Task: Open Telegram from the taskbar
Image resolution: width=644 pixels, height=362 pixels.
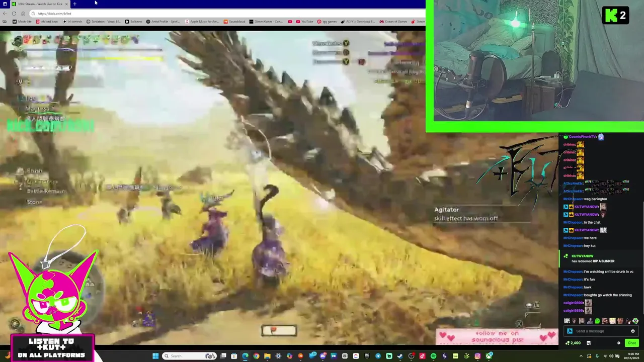Action: pos(378,356)
